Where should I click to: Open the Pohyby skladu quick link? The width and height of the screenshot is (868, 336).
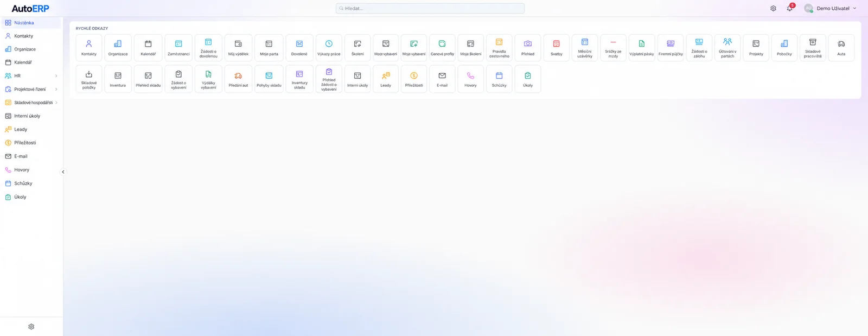point(269,79)
